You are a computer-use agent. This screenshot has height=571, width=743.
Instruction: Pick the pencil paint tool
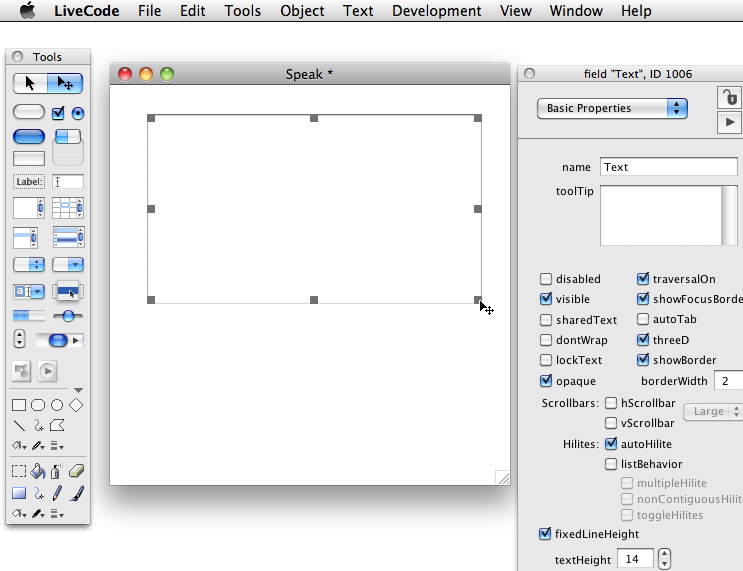(x=57, y=493)
